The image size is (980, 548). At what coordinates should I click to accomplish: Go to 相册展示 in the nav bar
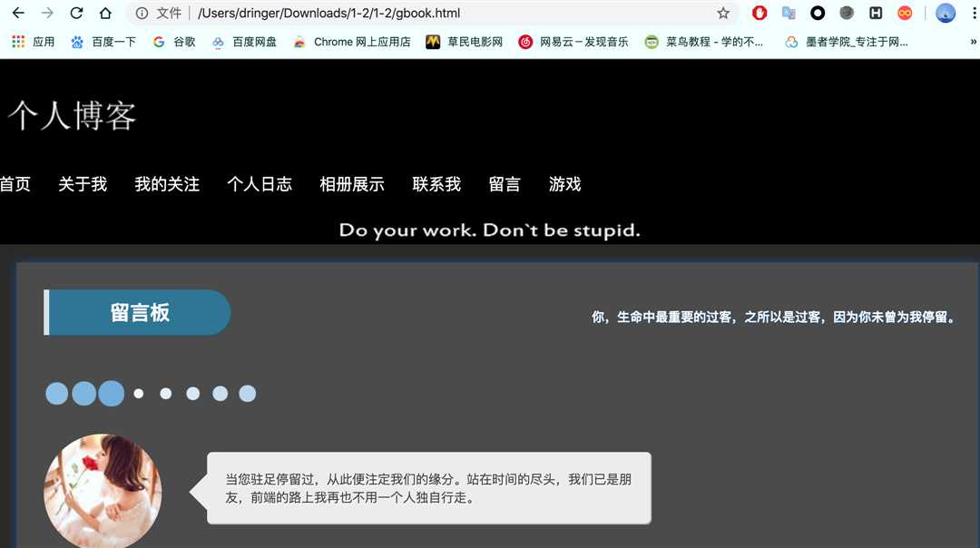coord(352,184)
